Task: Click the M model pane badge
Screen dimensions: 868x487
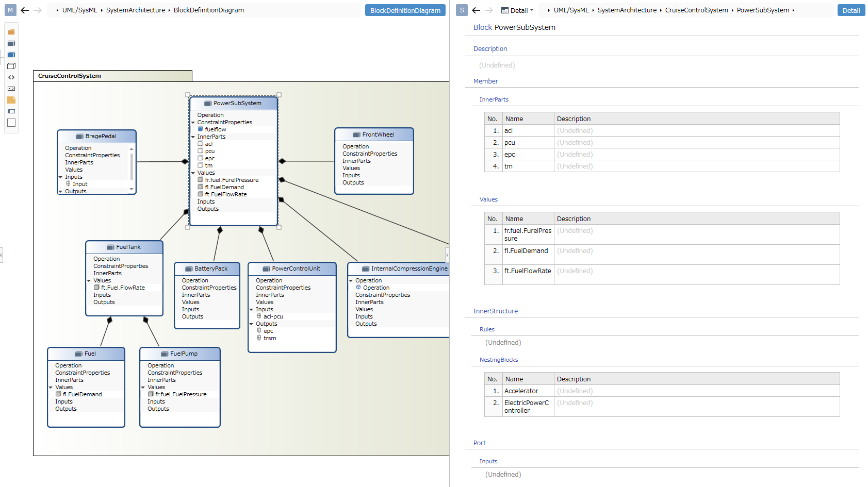Action: tap(10, 10)
